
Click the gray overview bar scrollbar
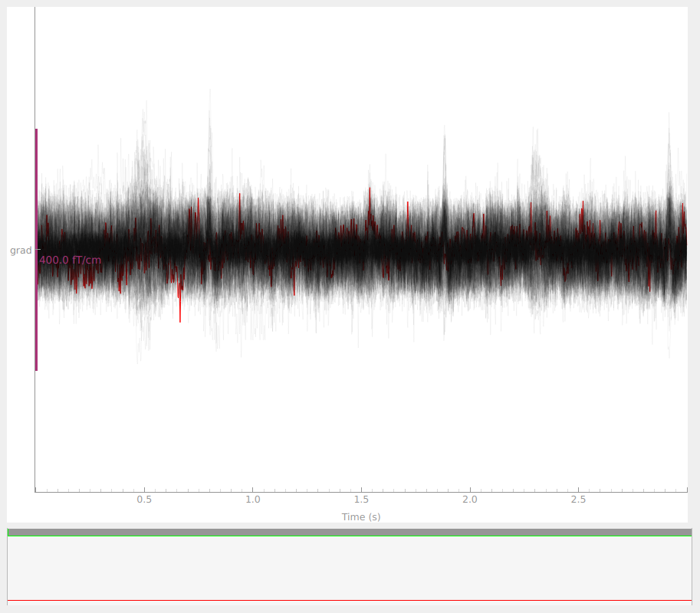click(350, 532)
